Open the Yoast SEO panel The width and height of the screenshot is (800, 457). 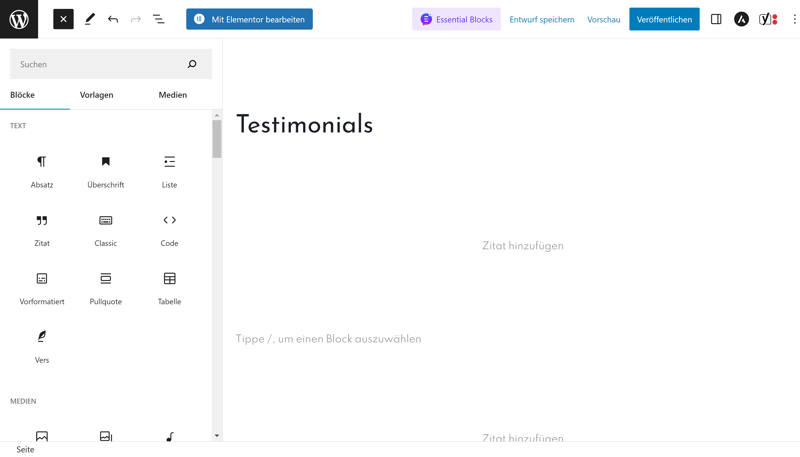pos(768,19)
